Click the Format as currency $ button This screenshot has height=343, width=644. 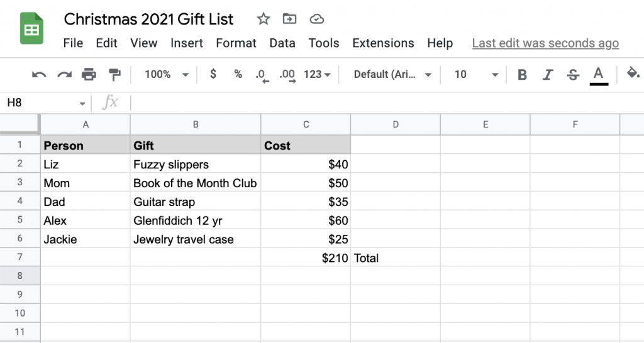(x=213, y=74)
